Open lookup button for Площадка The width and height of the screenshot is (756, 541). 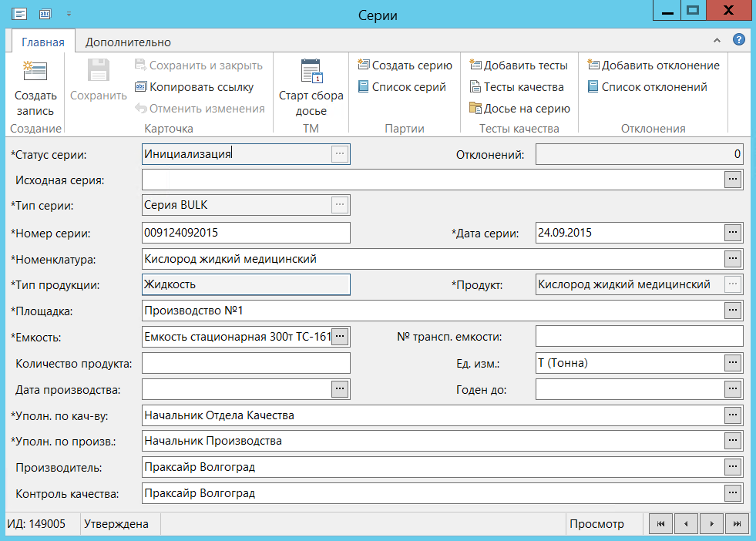[x=733, y=311]
